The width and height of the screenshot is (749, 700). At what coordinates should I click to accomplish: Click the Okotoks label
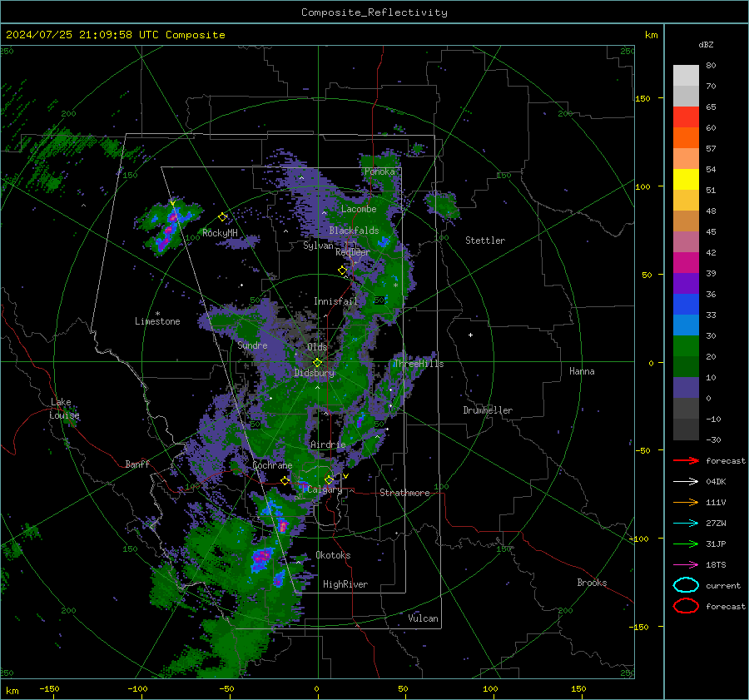(333, 555)
